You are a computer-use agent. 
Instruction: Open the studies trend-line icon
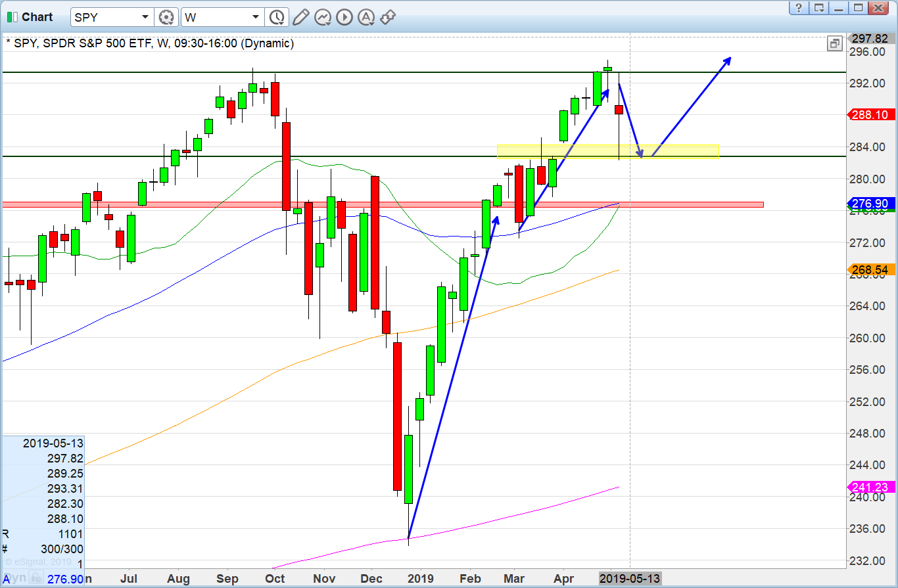point(323,17)
